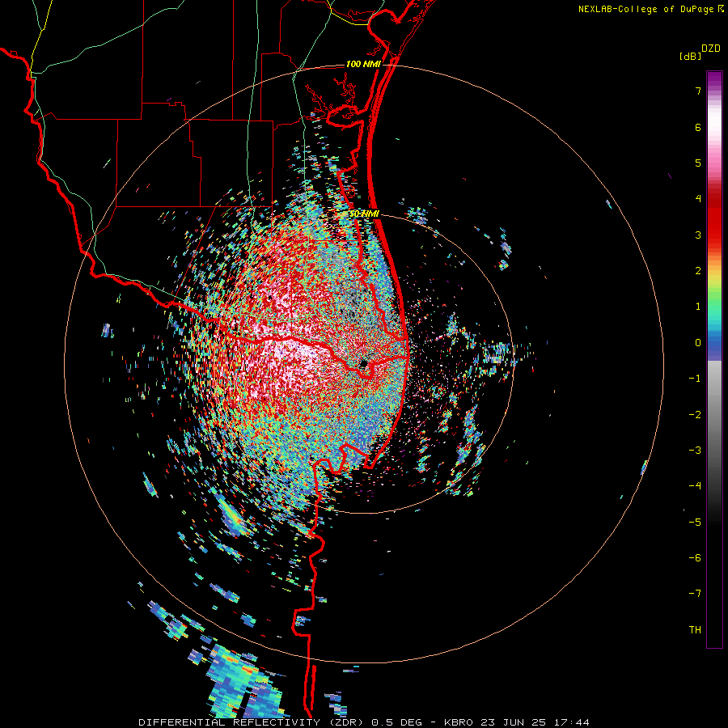Click the Differential Reflectivity caption at the bottom
The image size is (728, 728).
[364, 722]
